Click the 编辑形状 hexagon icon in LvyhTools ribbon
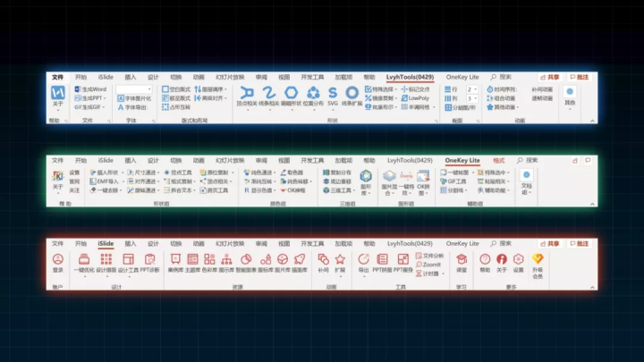644x362 pixels. (292, 93)
